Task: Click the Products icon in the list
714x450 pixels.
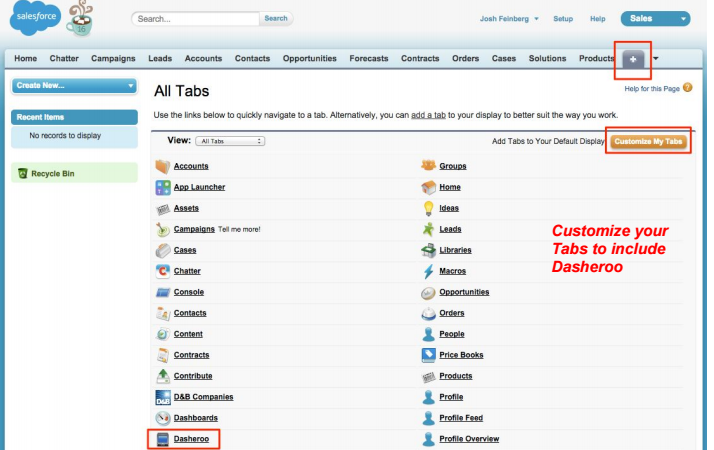Action: (428, 377)
